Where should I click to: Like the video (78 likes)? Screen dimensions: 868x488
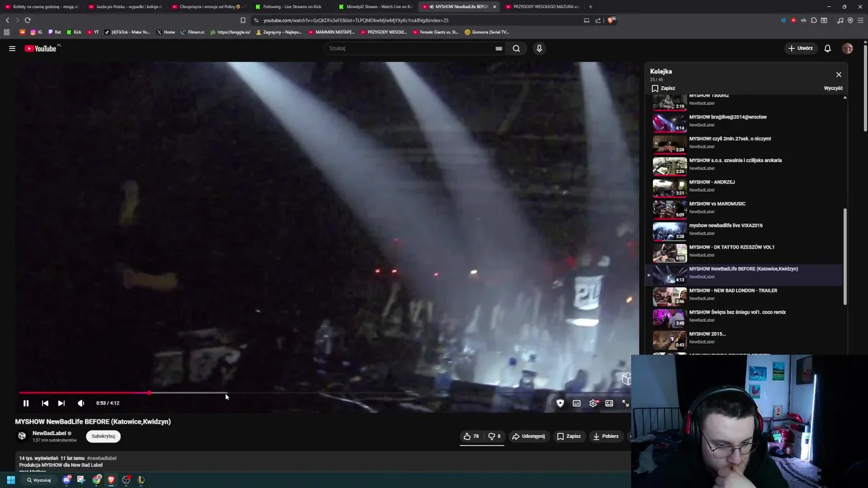[x=472, y=436]
